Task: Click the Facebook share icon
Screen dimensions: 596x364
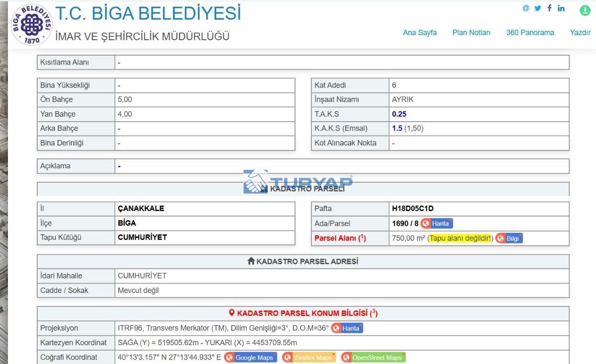Action: point(549,8)
